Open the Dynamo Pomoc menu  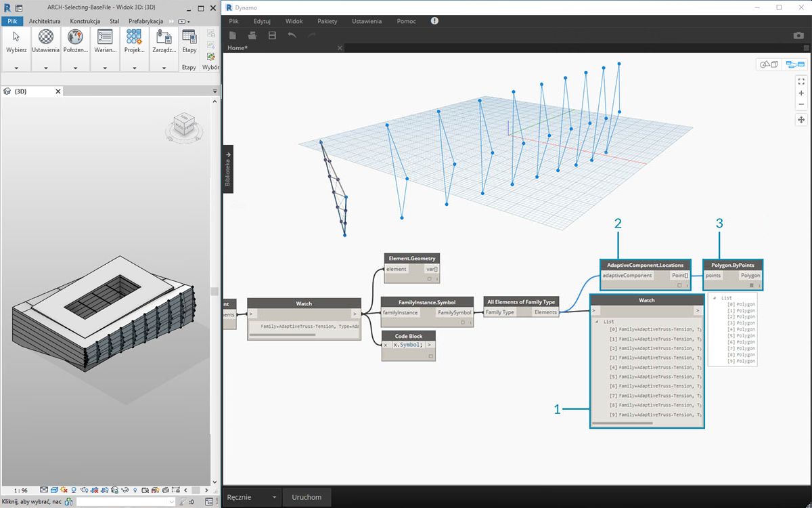click(407, 21)
